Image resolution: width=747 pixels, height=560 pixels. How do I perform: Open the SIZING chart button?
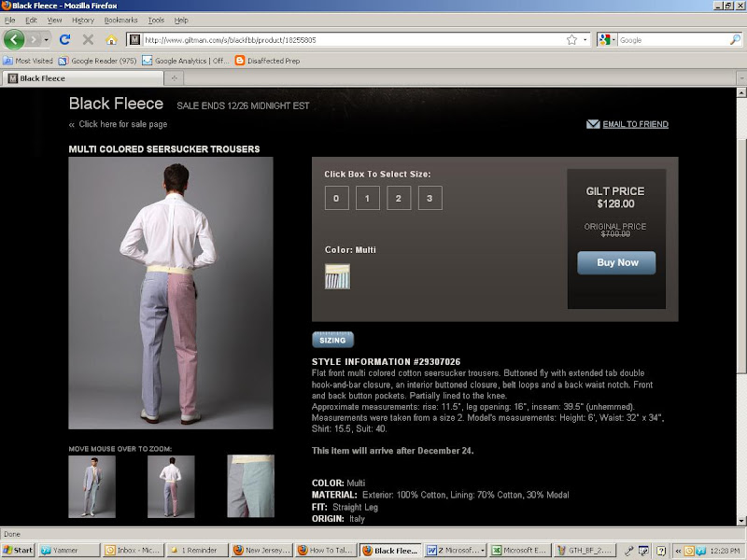332,340
